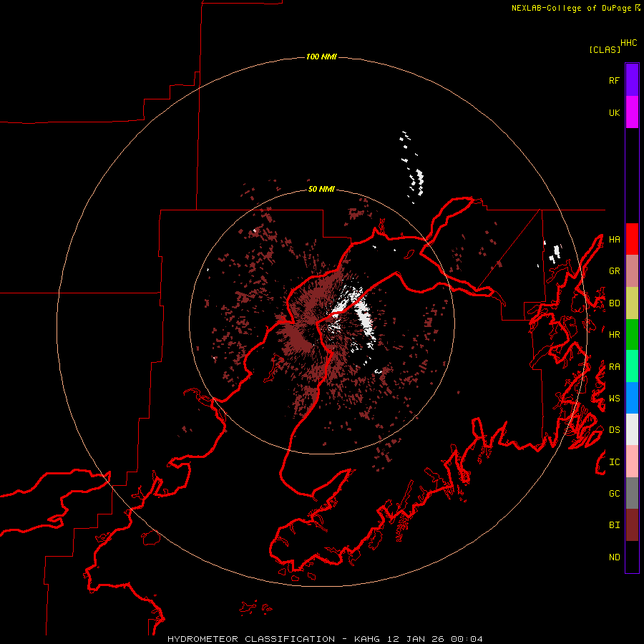Screen dimensions: 644x644
Task: Click the DS white legend color swatch
Action: click(x=632, y=429)
